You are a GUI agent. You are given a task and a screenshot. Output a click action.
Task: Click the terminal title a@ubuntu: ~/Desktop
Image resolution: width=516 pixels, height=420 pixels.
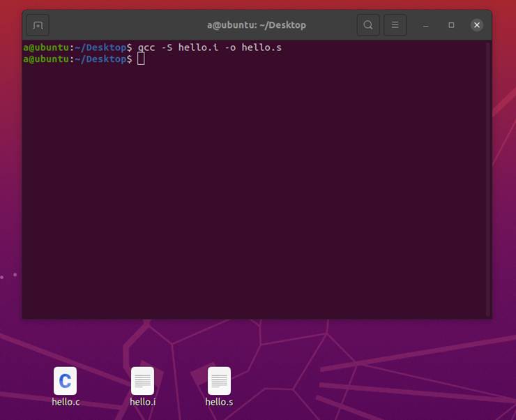[257, 25]
